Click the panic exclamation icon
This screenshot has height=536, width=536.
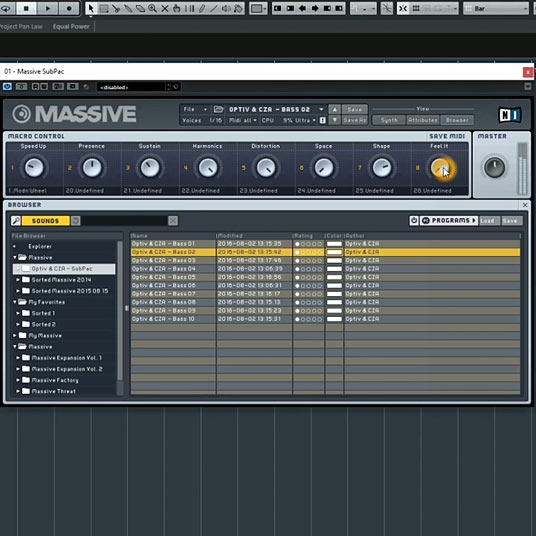coord(322,120)
